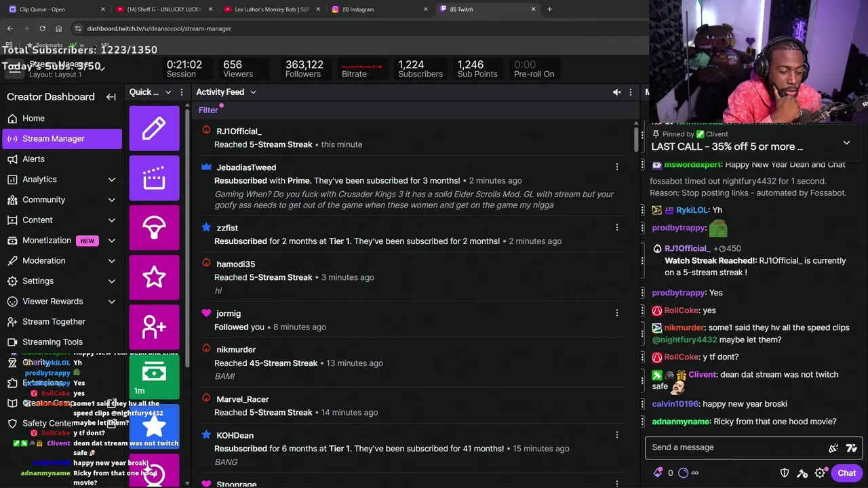Toggle the Pre-roll On stat tile

(x=534, y=69)
